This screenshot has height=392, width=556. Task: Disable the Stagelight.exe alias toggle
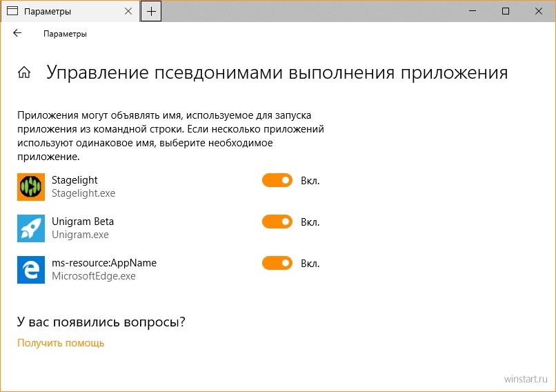click(x=277, y=180)
